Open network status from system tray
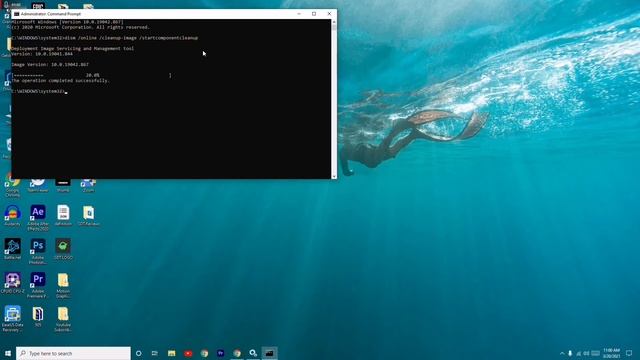This screenshot has width=640, height=360. point(578,353)
